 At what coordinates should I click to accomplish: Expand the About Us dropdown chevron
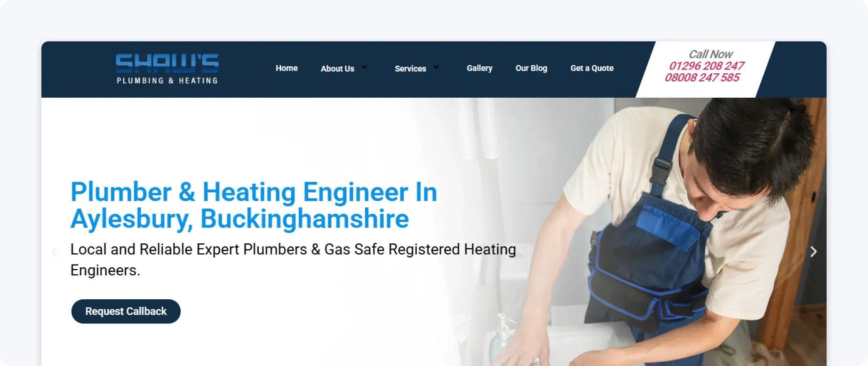364,67
